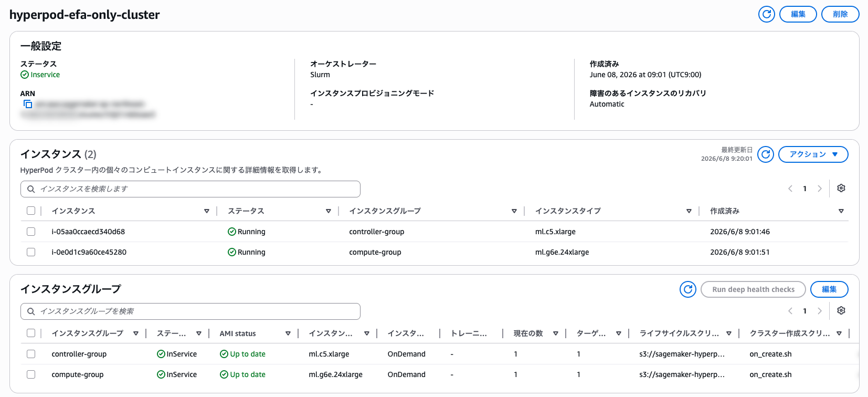Click instance ID i-0e0d1c9a60ce45280
This screenshot has width=868, height=397.
89,252
